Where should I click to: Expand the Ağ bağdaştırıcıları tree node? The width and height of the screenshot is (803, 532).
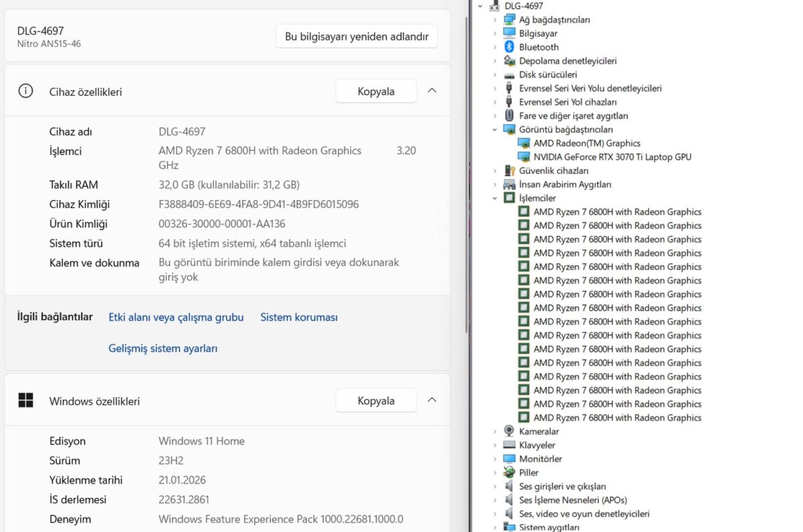coord(495,19)
